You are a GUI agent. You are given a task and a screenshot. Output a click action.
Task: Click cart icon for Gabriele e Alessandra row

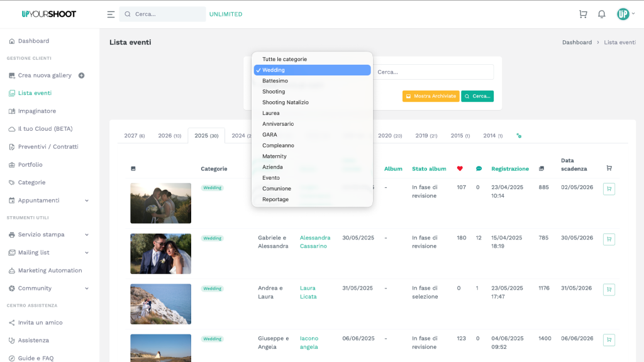[x=608, y=239]
